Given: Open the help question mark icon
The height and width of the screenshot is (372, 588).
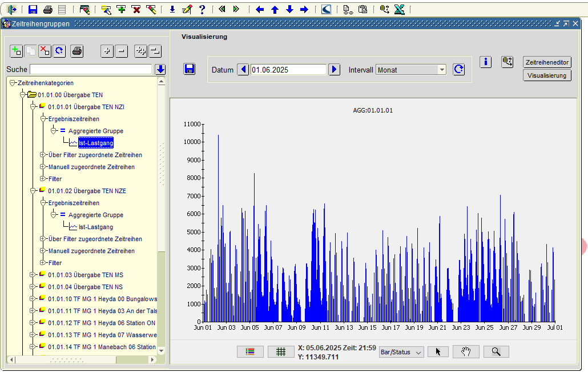Looking at the screenshot, I should coord(202,9).
